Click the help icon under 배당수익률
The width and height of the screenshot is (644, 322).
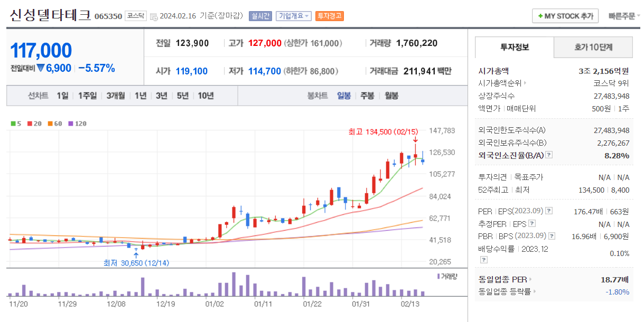[x=483, y=260]
